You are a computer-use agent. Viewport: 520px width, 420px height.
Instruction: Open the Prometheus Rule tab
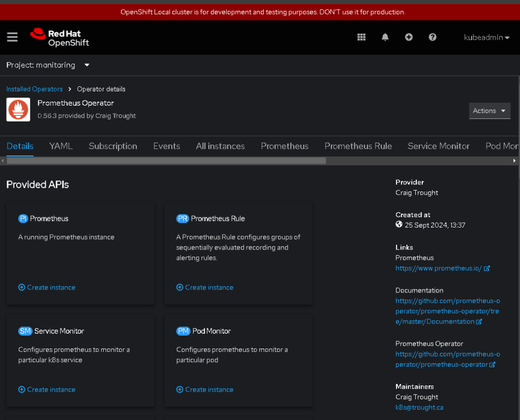point(358,146)
